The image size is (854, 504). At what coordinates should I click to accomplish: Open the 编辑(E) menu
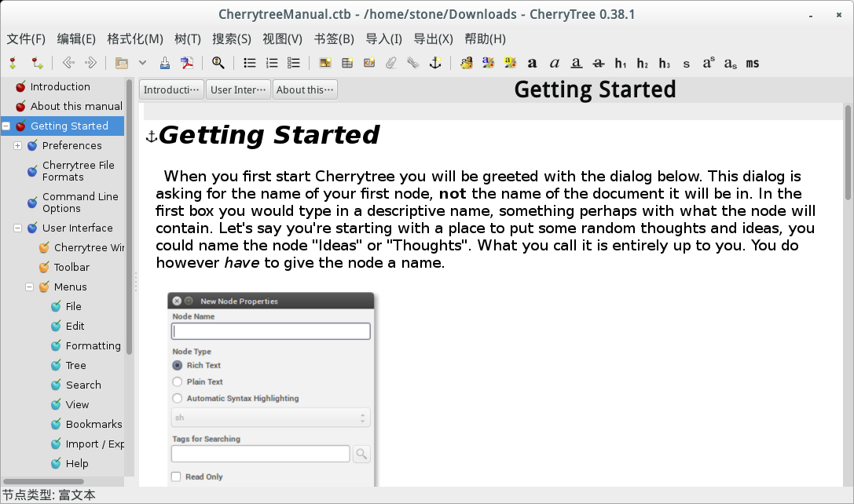click(x=76, y=38)
